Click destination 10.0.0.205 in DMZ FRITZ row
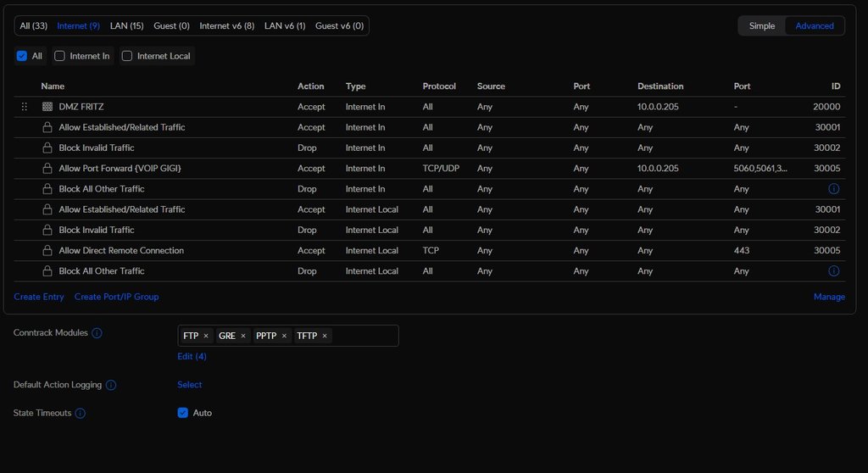The height and width of the screenshot is (473, 868). (x=658, y=106)
